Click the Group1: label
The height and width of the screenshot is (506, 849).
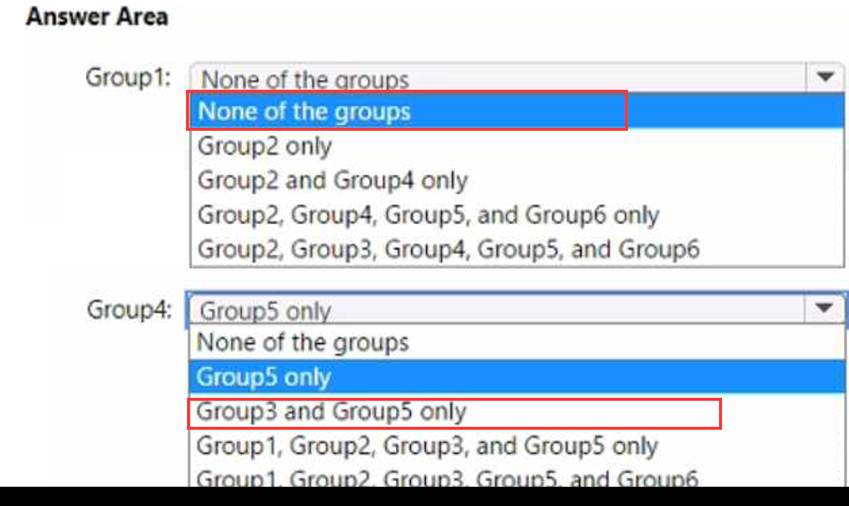[129, 77]
